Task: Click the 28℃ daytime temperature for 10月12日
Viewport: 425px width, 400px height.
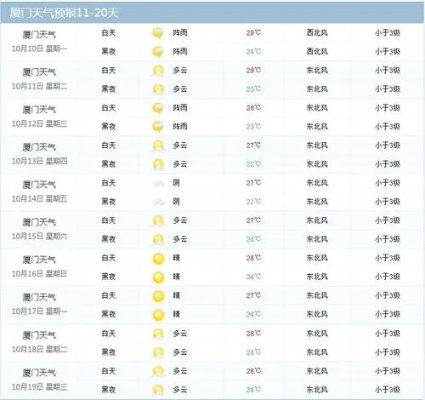Action: (x=253, y=108)
